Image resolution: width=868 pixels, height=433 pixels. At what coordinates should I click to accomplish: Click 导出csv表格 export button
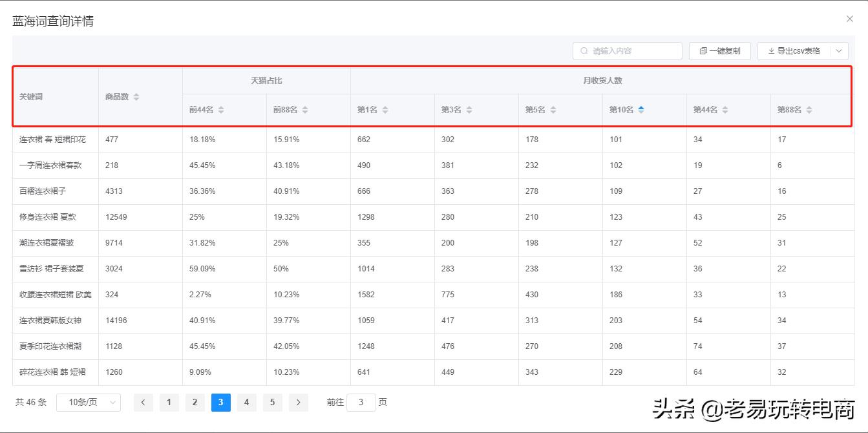pos(794,51)
